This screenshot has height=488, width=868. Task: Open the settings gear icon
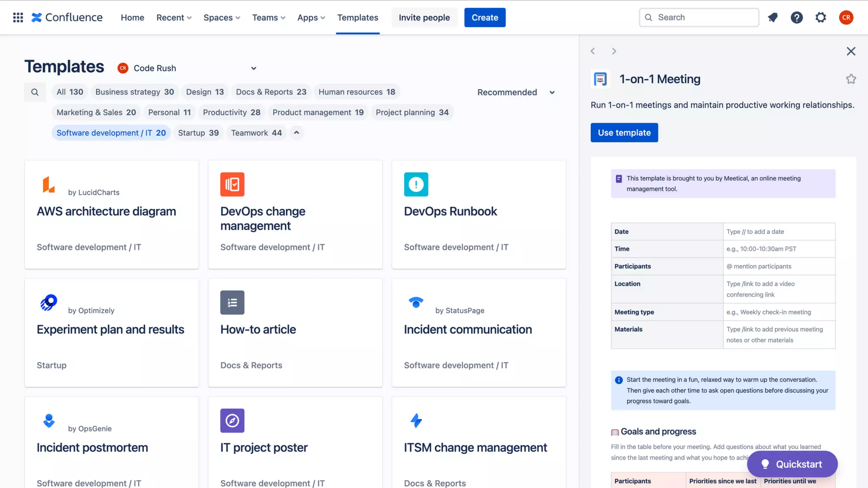point(821,17)
